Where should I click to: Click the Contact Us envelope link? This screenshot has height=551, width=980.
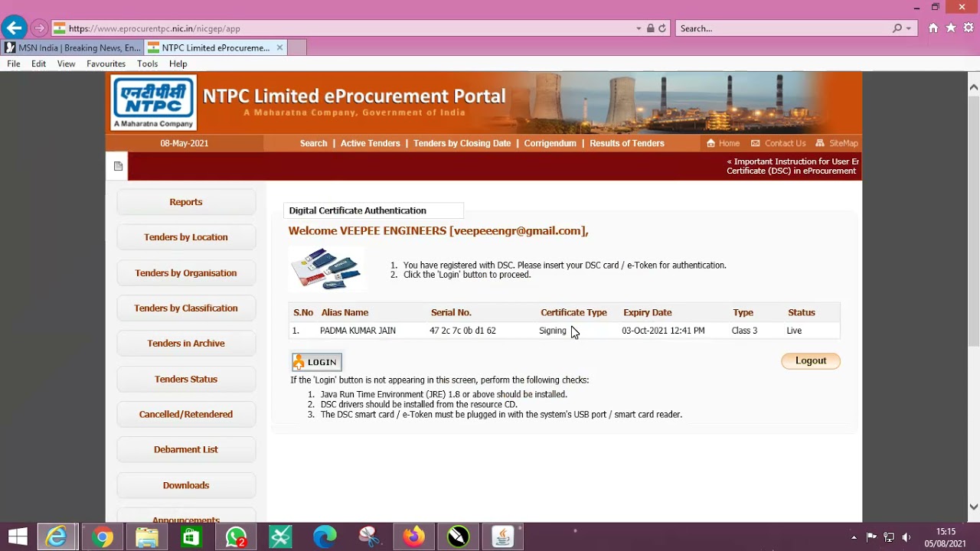point(778,143)
